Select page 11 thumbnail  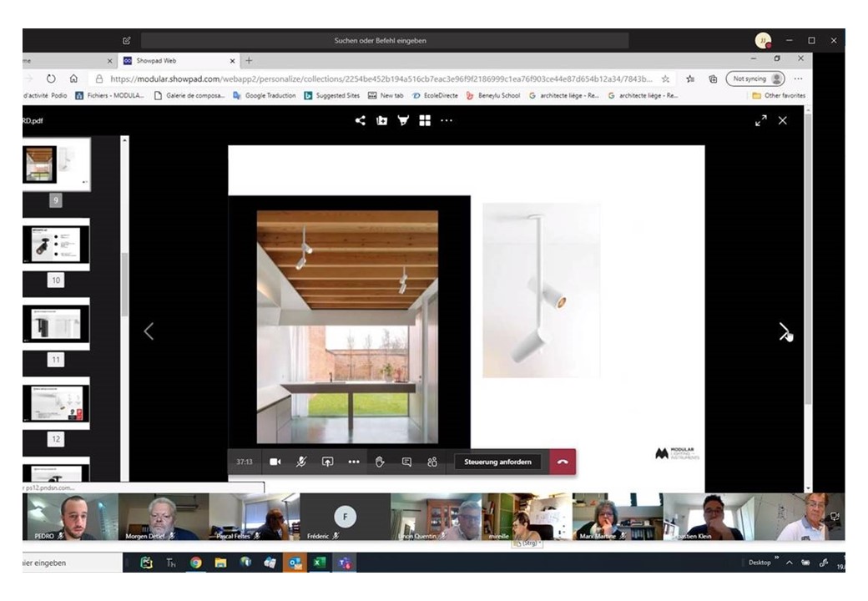(56, 324)
